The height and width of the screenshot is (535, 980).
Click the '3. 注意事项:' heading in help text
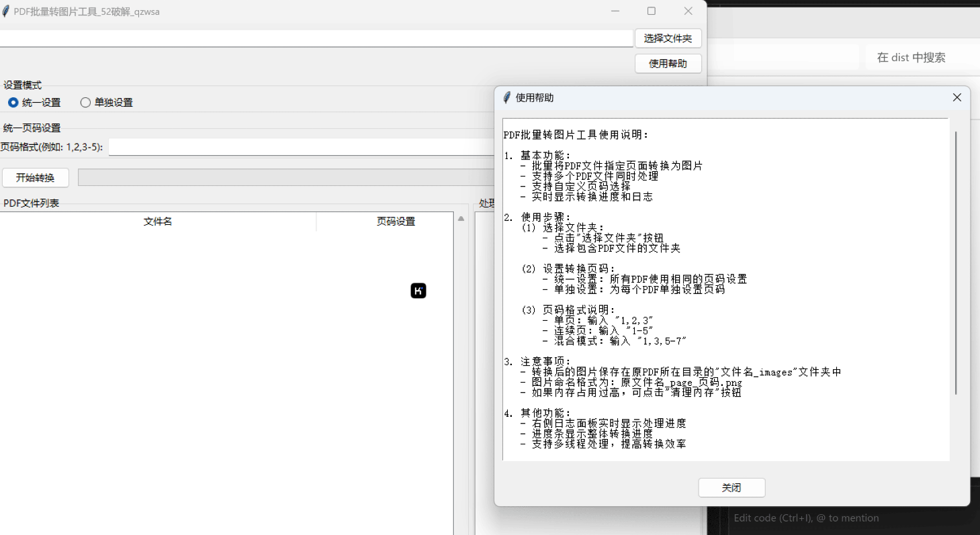tap(537, 362)
